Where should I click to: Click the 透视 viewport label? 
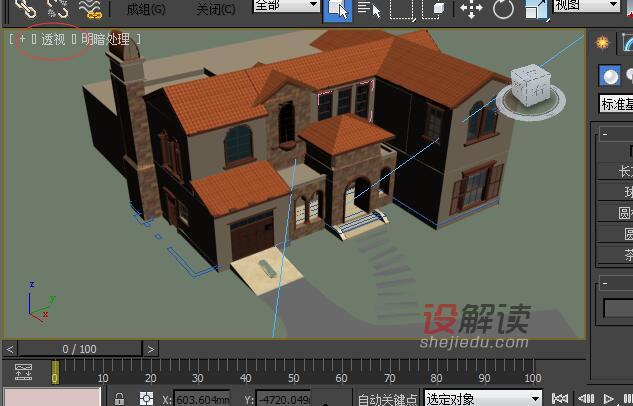click(53, 40)
